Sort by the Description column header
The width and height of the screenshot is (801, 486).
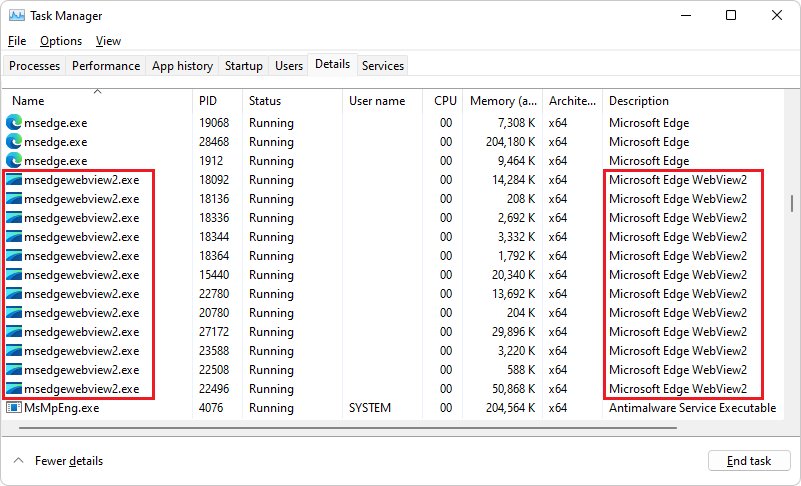(693, 101)
